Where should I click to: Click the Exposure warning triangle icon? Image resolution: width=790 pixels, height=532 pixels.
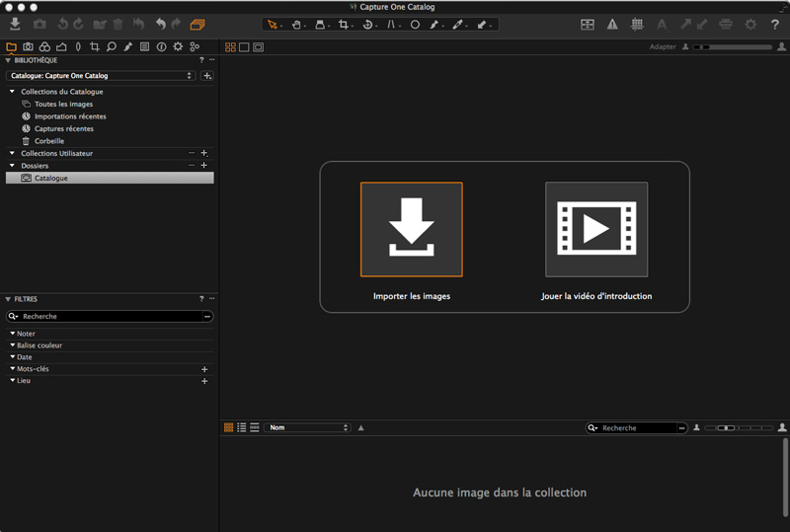click(612, 24)
